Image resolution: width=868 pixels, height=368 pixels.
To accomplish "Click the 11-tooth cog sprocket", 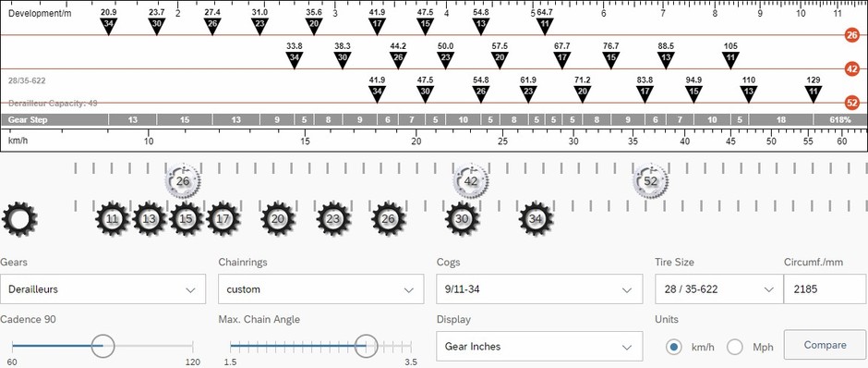I will (113, 219).
